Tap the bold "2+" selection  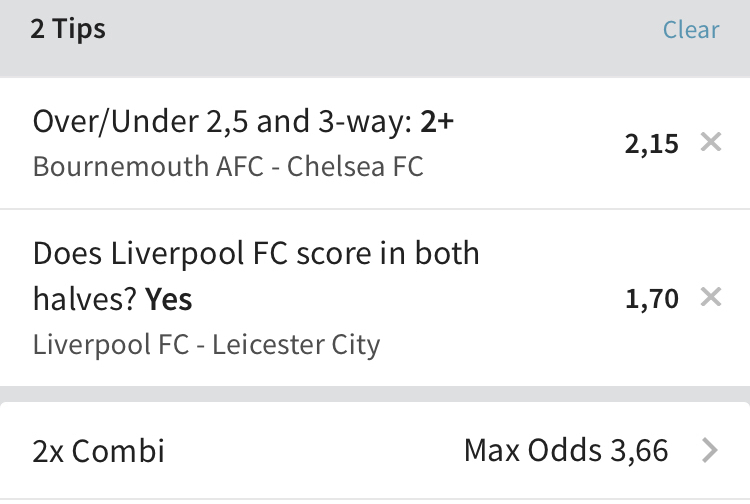(x=437, y=123)
